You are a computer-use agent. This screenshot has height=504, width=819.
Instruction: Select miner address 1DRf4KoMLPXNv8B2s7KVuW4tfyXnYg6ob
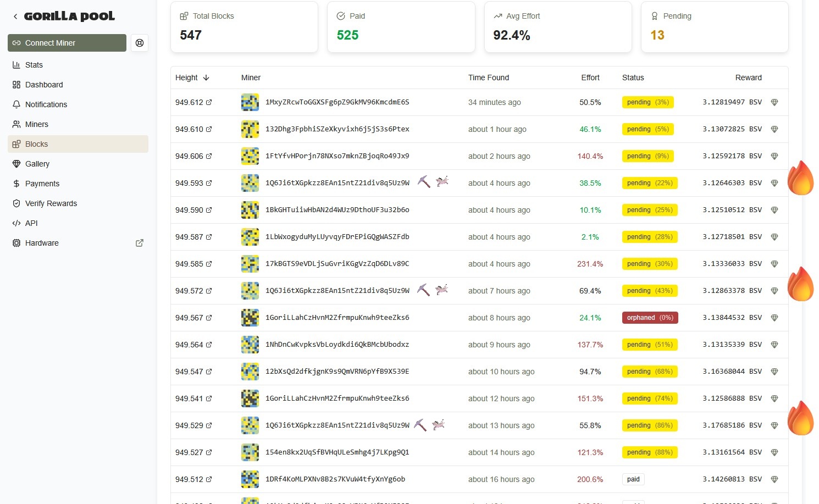point(335,479)
